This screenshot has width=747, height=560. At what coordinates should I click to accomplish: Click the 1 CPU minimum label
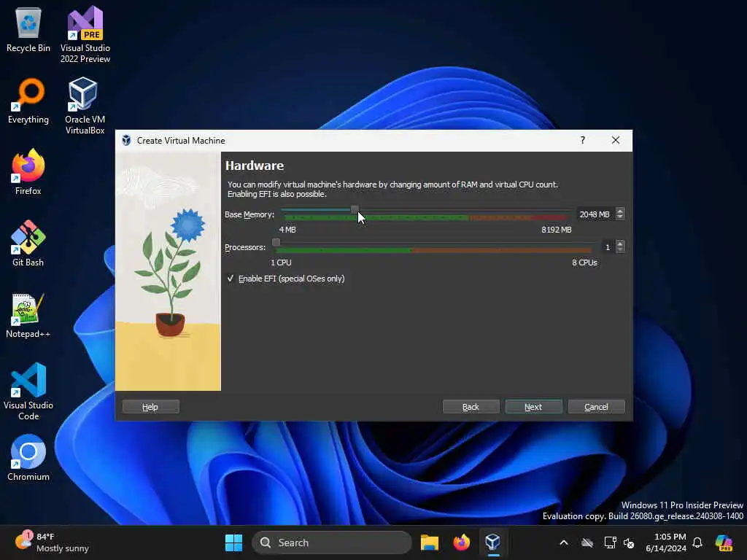coord(281,262)
